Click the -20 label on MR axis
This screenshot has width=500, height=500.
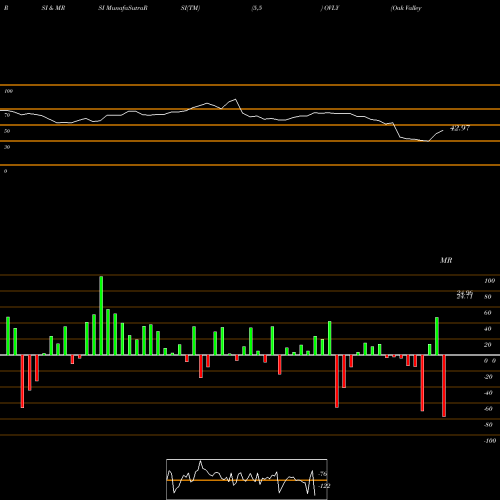coord(488,377)
